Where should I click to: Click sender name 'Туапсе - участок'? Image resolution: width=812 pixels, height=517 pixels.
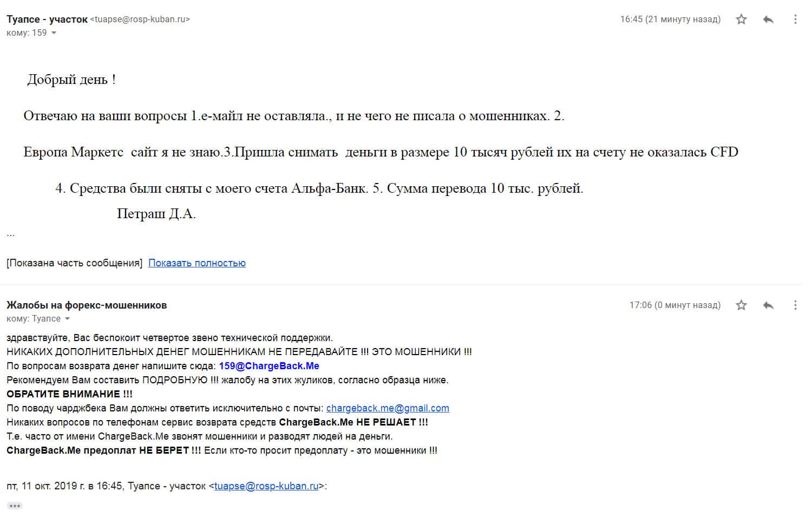[47, 19]
